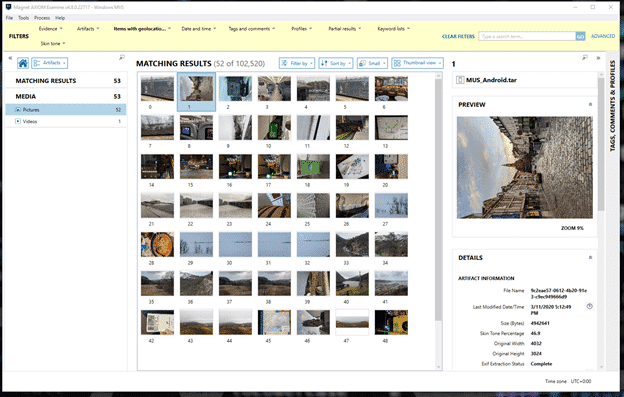
Task: Open the Process menu
Action: click(x=42, y=18)
